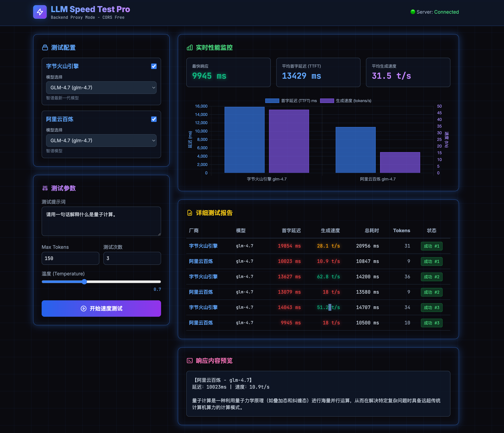504x433 pixels.
Task: Click the 0.7 temperature value
Action: click(157, 289)
